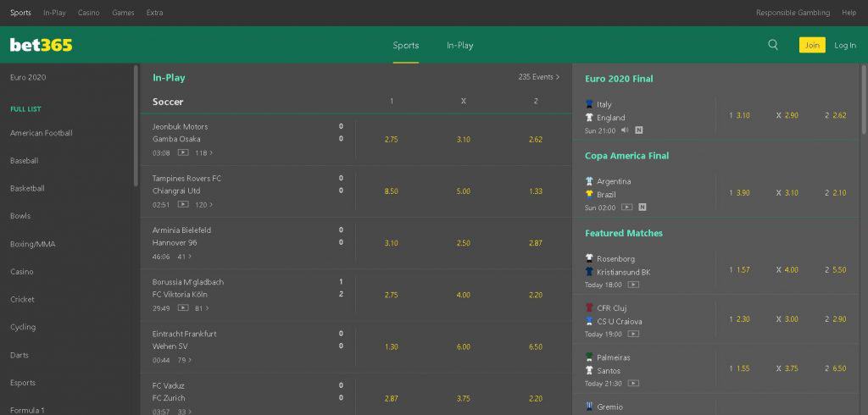Image resolution: width=868 pixels, height=415 pixels.
Task: Click the bet365 logo
Action: pyautogui.click(x=41, y=45)
